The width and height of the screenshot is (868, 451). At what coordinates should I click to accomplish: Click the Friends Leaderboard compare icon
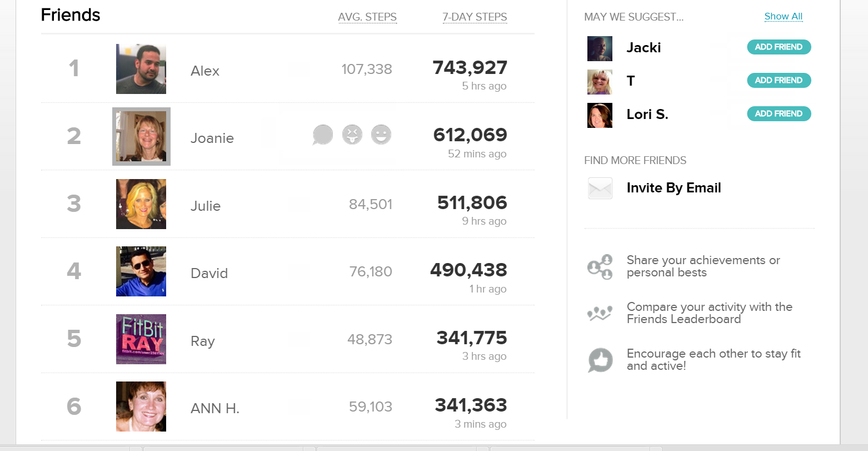click(x=600, y=314)
